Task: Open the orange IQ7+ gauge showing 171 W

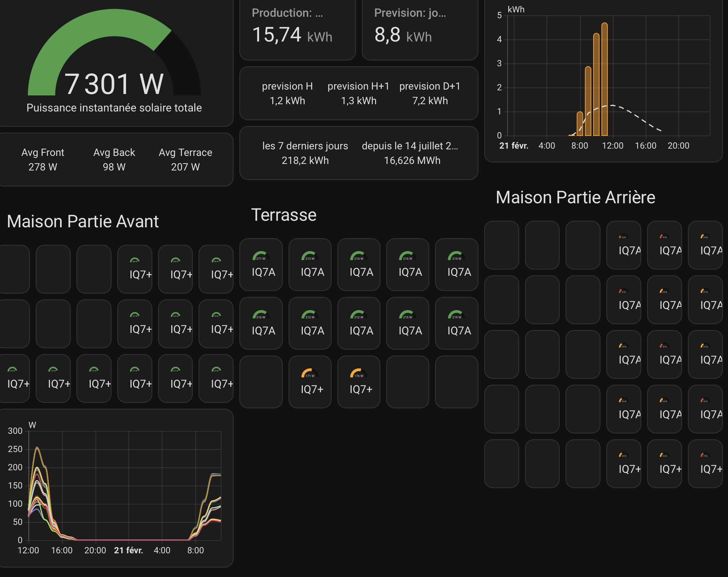Action: (x=310, y=382)
